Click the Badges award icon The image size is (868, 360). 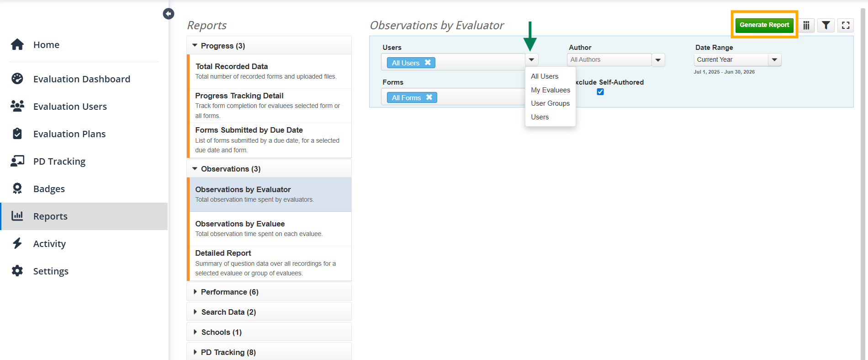(17, 188)
